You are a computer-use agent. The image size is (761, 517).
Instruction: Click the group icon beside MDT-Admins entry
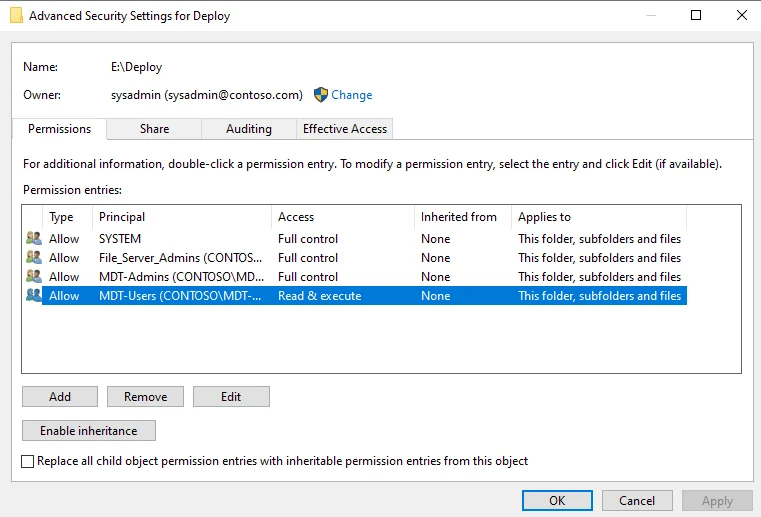tap(34, 277)
